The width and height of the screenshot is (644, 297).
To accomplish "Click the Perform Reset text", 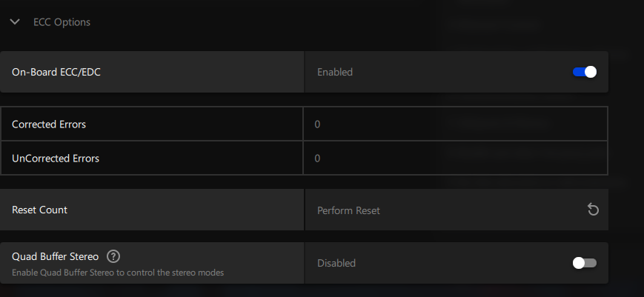I will (x=349, y=210).
